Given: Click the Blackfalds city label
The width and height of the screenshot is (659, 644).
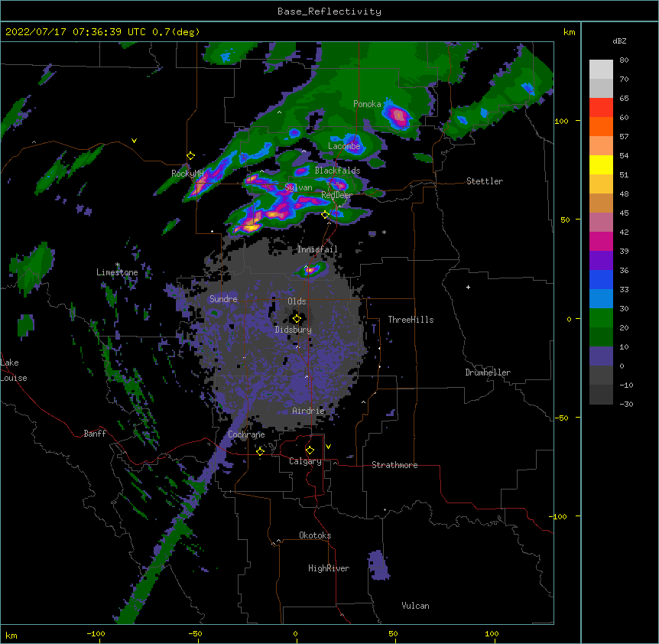Looking at the screenshot, I should 337,171.
